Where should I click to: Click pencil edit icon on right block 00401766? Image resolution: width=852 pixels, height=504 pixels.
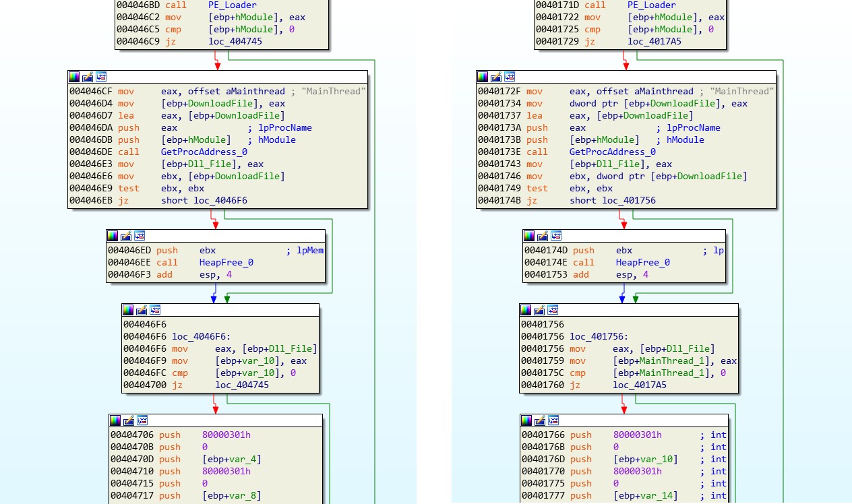click(540, 420)
